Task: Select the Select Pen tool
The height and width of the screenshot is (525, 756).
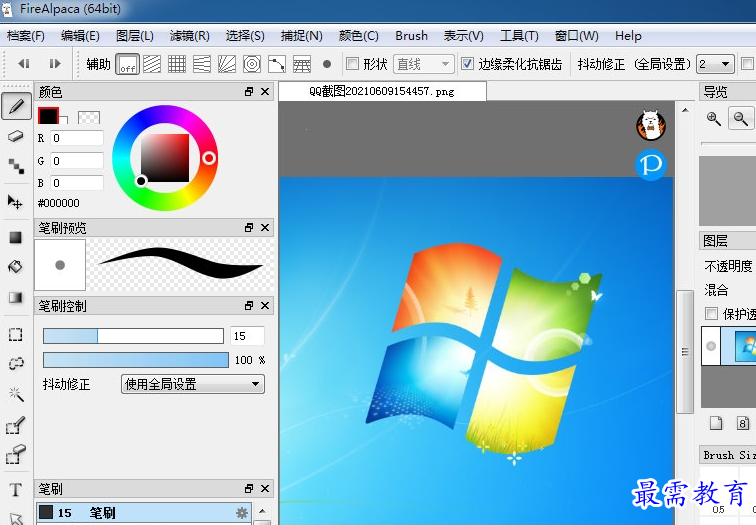Action: tap(15, 425)
